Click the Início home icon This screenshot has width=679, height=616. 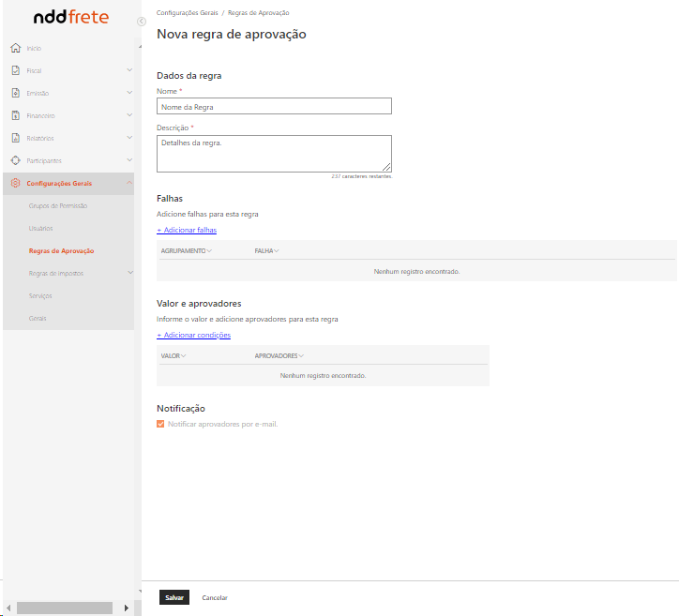pyautogui.click(x=16, y=48)
